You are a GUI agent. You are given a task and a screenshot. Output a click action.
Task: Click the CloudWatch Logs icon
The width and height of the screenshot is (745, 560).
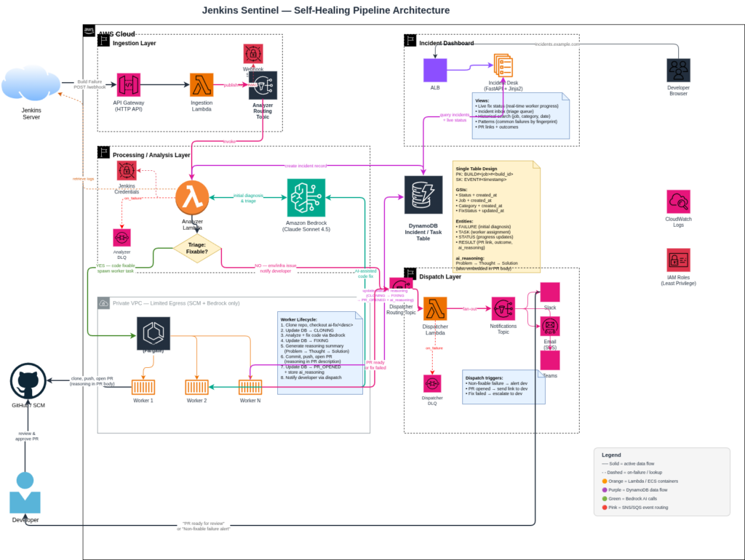click(x=678, y=201)
